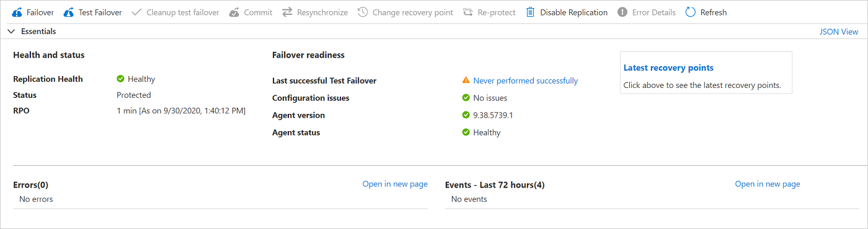Click the No issues value
The image size is (868, 229).
click(x=490, y=98)
